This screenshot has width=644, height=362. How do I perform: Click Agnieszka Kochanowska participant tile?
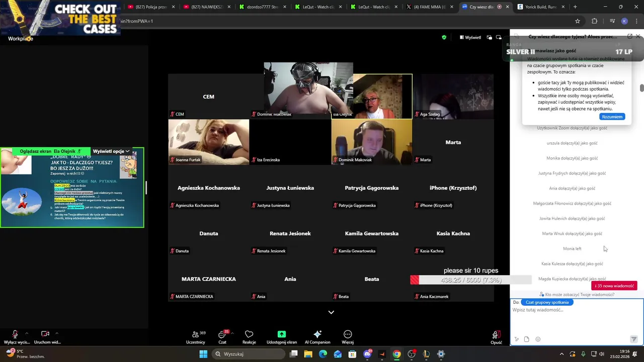pyautogui.click(x=209, y=188)
